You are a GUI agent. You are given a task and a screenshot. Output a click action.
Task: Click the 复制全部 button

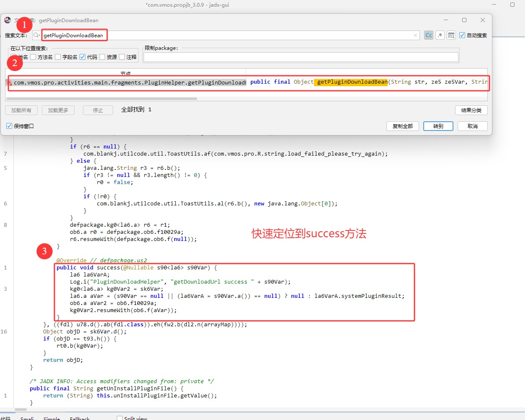click(x=403, y=126)
